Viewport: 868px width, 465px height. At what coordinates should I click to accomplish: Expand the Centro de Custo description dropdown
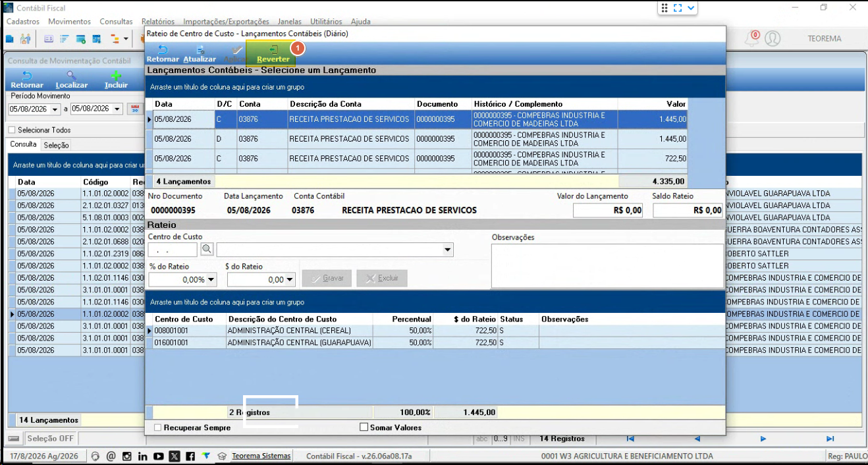[x=448, y=250]
